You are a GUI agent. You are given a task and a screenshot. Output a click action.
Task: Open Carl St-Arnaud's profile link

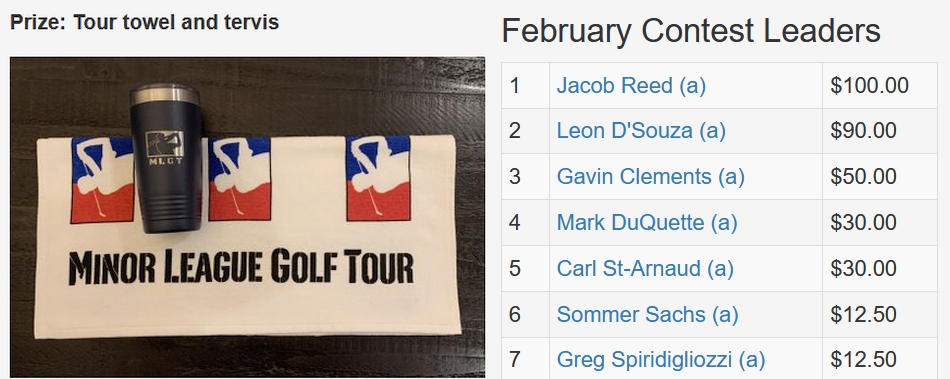point(645,268)
